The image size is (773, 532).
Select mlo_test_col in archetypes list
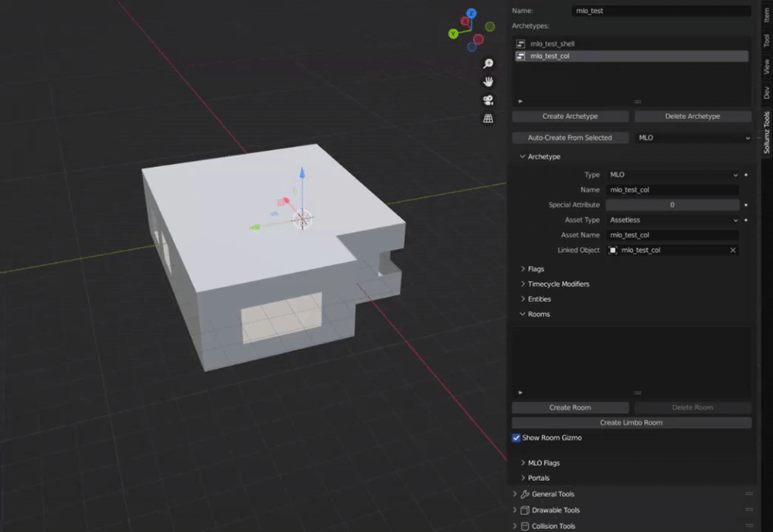[632, 56]
